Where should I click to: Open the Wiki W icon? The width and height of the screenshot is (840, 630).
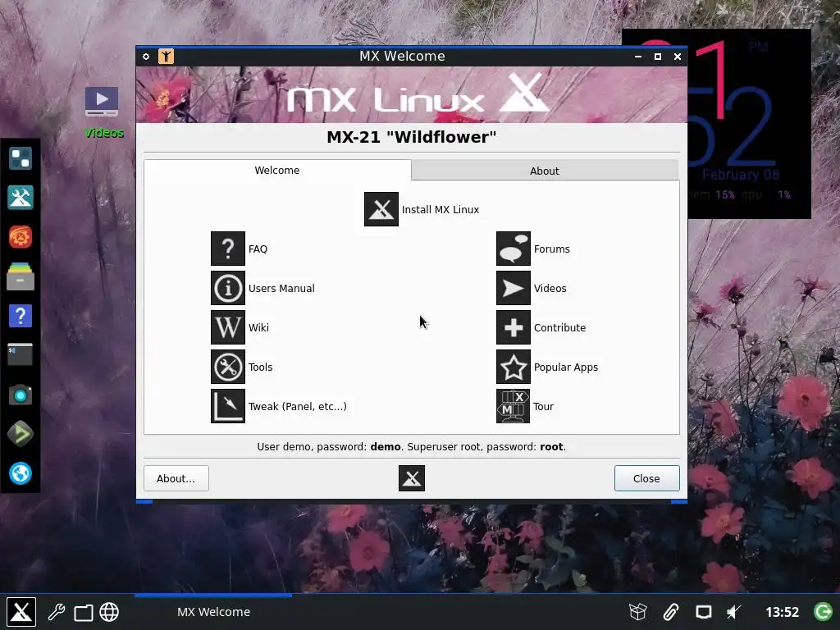(x=228, y=327)
